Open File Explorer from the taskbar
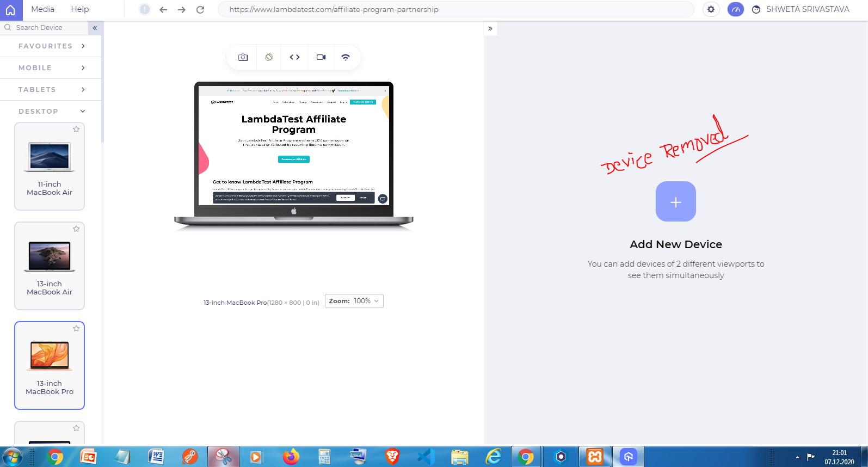The width and height of the screenshot is (868, 467). click(460, 457)
